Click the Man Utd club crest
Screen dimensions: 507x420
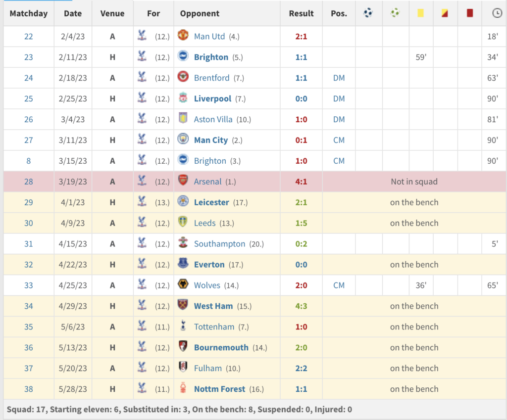point(183,35)
